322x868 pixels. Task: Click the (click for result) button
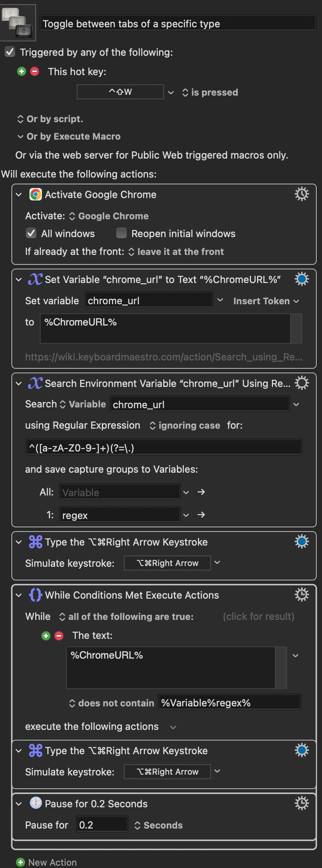[258, 616]
